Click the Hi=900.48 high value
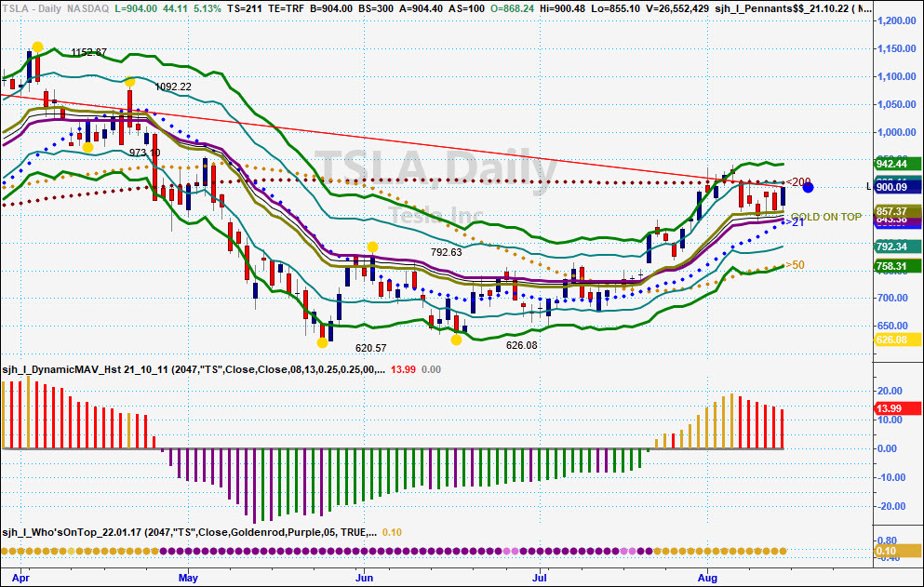Image resolution: width=924 pixels, height=587 pixels. click(562, 9)
